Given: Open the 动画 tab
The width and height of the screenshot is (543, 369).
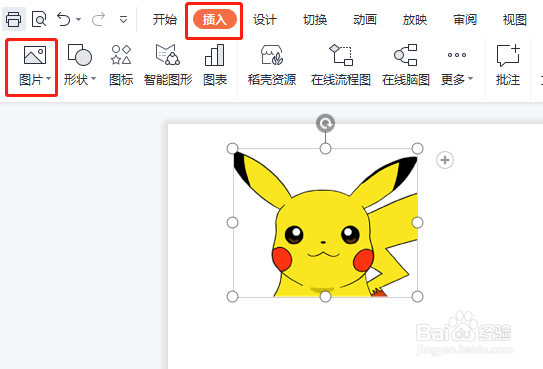Looking at the screenshot, I should click(365, 20).
